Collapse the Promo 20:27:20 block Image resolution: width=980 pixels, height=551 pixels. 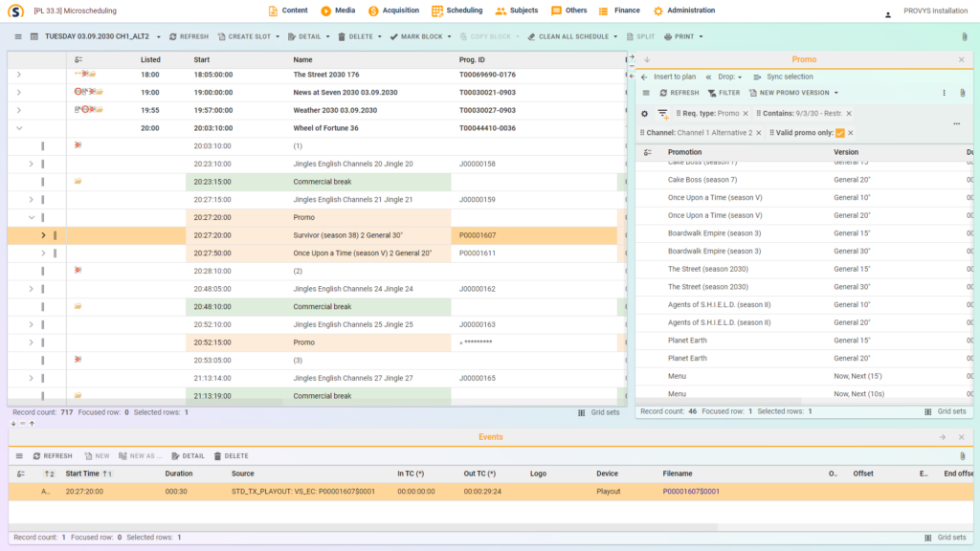tap(32, 217)
